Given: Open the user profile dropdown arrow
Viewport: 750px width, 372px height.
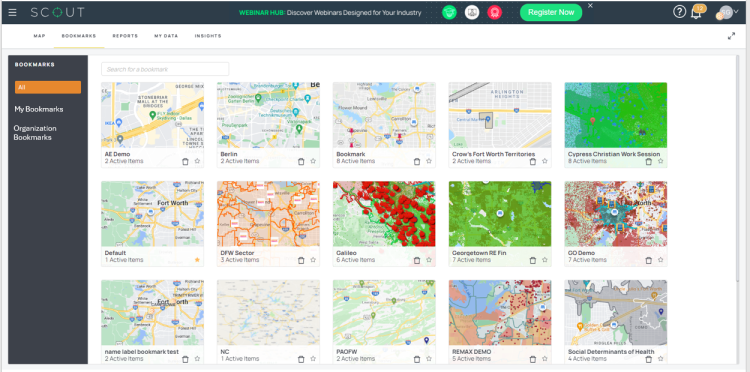Looking at the screenshot, I should [736, 12].
